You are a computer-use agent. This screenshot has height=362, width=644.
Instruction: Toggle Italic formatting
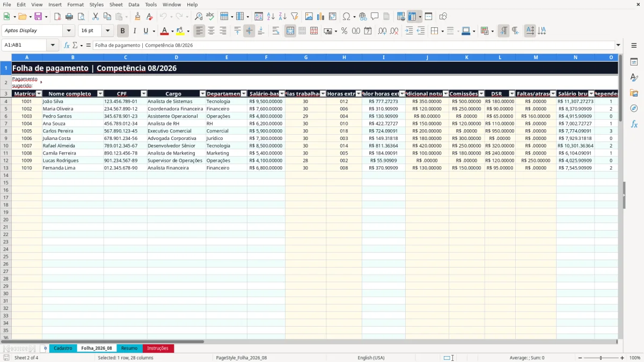tap(135, 31)
